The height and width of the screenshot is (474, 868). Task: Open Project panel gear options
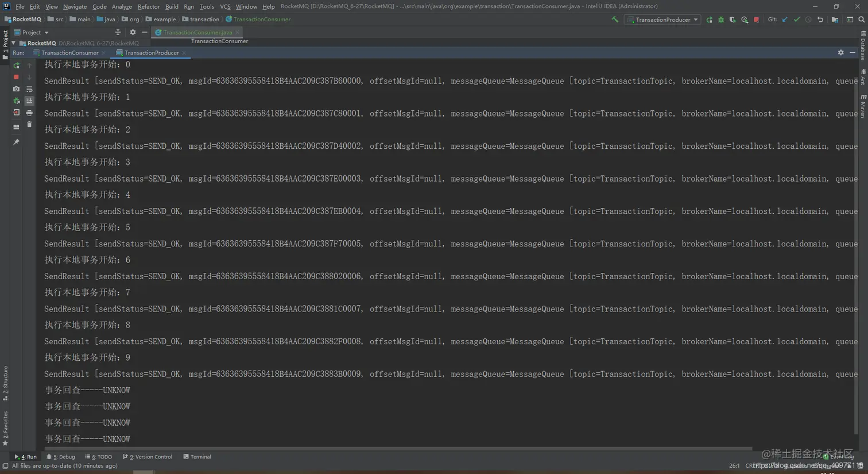[133, 33]
